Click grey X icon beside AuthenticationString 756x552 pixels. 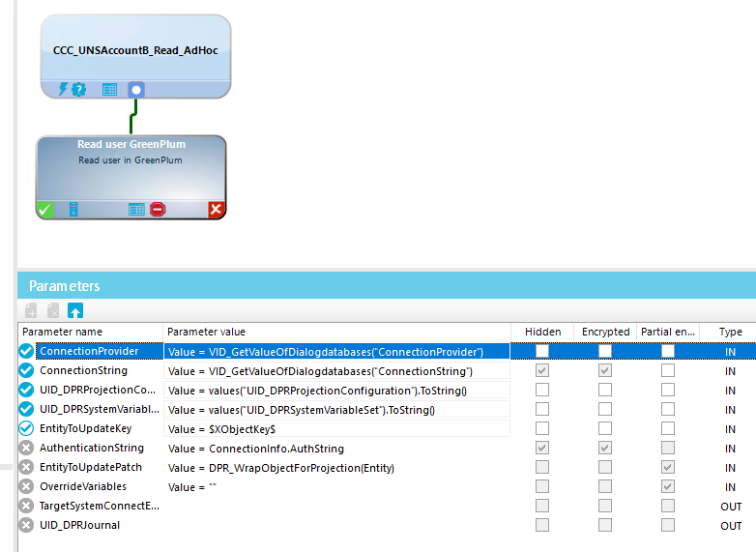[26, 448]
